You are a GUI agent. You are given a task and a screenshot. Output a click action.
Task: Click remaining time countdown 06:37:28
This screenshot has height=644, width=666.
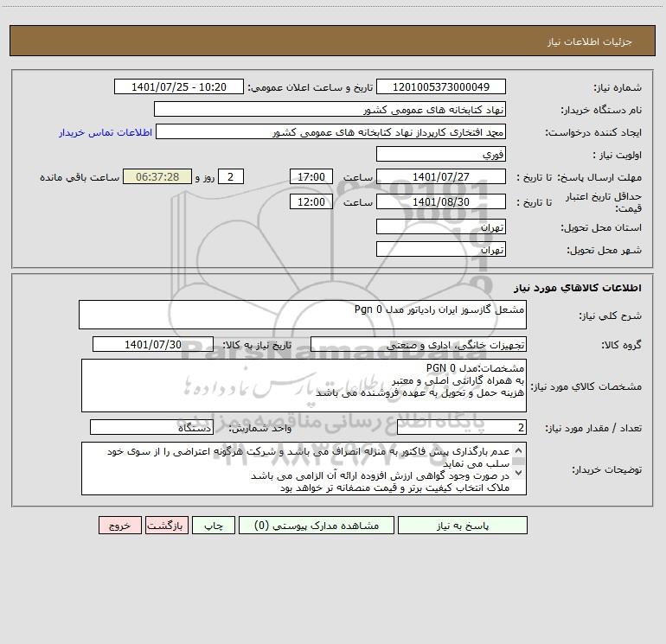click(x=157, y=177)
